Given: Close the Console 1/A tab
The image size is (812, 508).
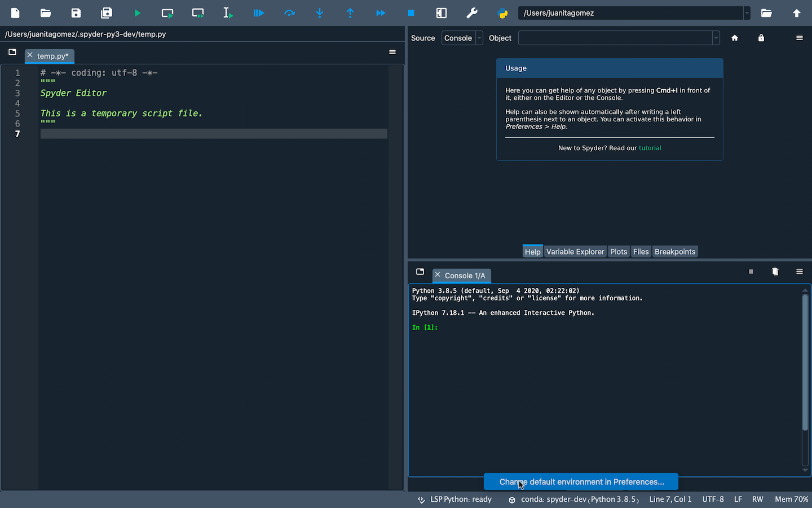Looking at the screenshot, I should pos(438,274).
